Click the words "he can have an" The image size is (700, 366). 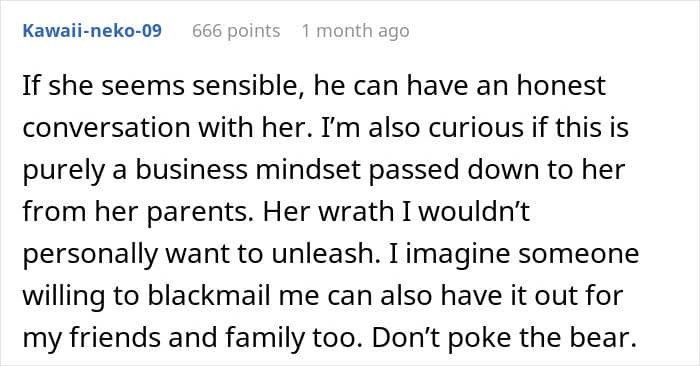(x=411, y=85)
